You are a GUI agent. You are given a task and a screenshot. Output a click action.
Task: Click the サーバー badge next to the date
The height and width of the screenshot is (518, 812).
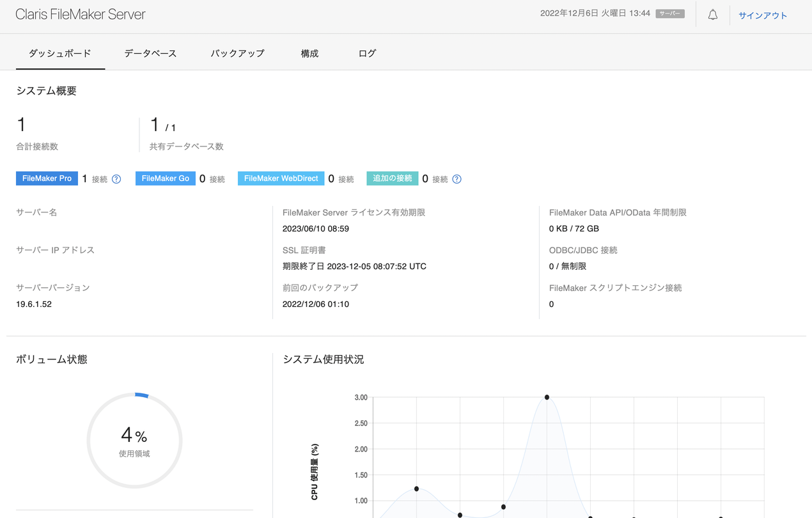coord(670,13)
